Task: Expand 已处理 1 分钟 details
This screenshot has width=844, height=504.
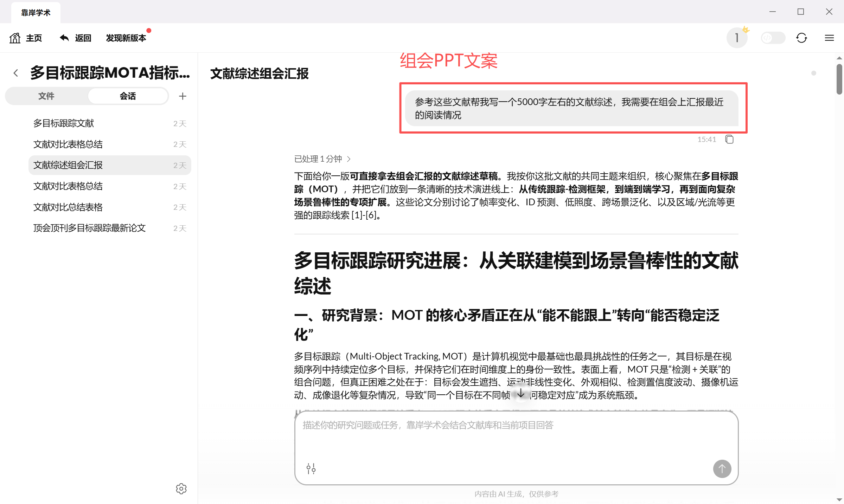Action: coord(322,159)
